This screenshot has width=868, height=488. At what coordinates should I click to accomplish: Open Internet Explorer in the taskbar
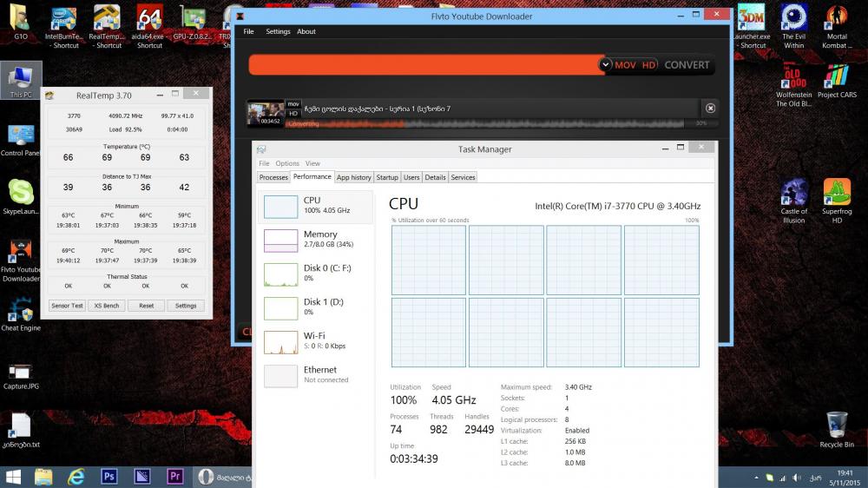coord(76,476)
